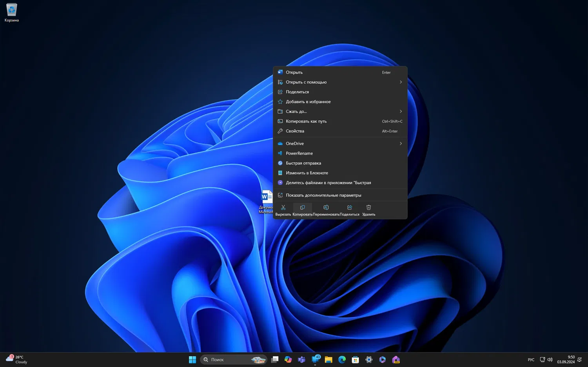
Task: Open the volume speaker tray icon
Action: pyautogui.click(x=550, y=360)
